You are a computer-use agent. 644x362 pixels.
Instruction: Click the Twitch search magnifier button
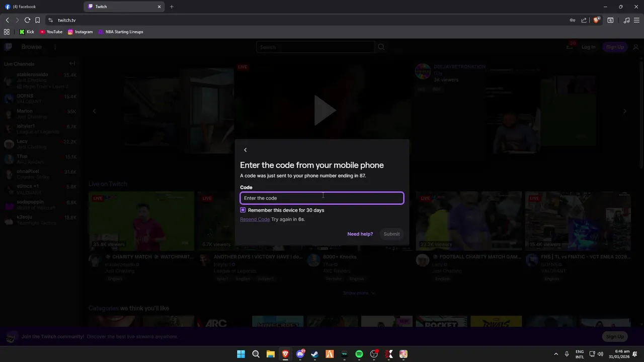coord(381,47)
